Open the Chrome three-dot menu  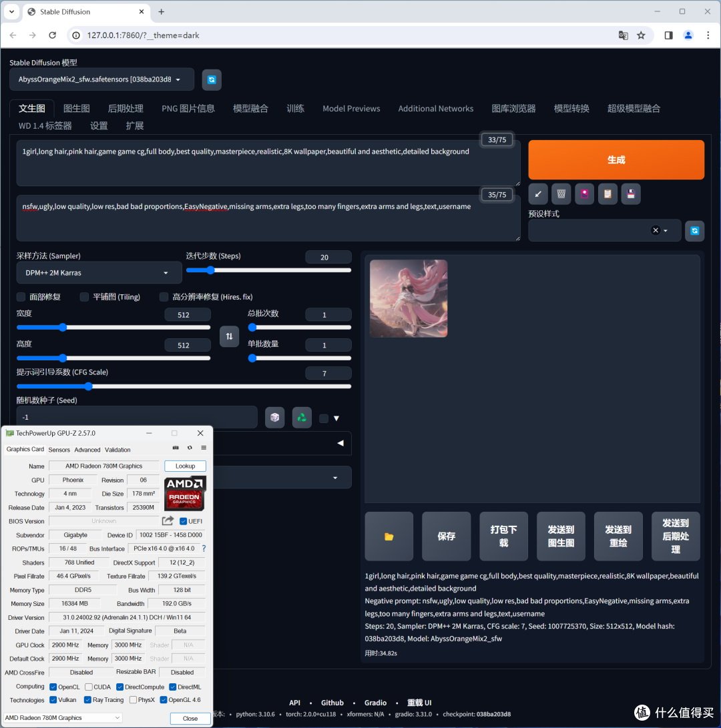[x=708, y=35]
